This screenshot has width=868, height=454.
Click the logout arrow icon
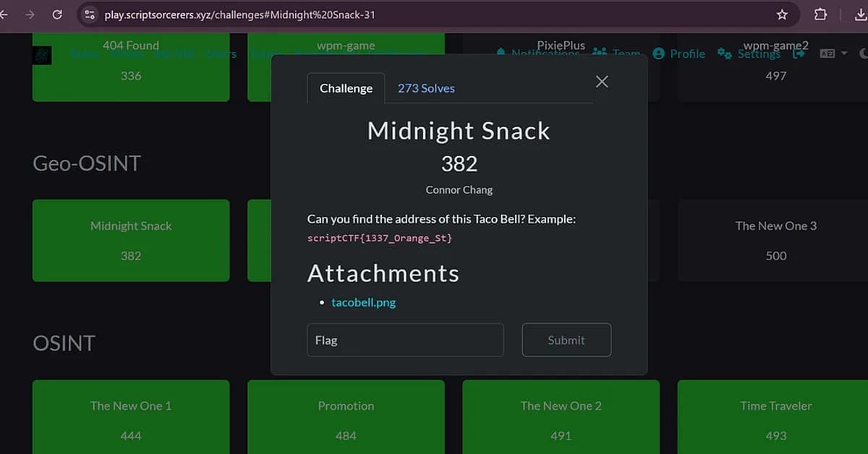[799, 53]
